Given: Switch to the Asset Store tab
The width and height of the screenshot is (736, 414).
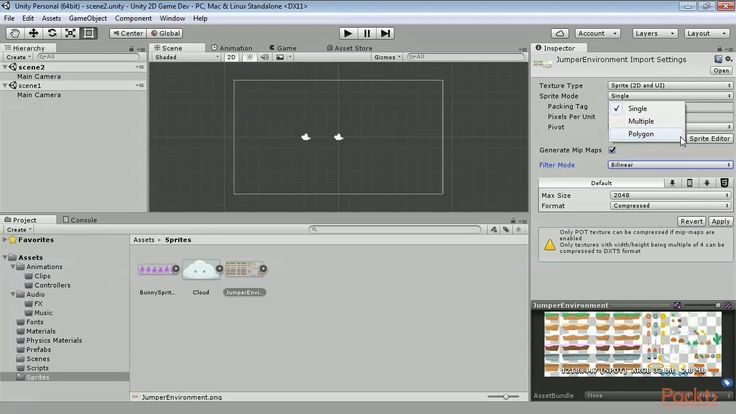Looking at the screenshot, I should 349,48.
